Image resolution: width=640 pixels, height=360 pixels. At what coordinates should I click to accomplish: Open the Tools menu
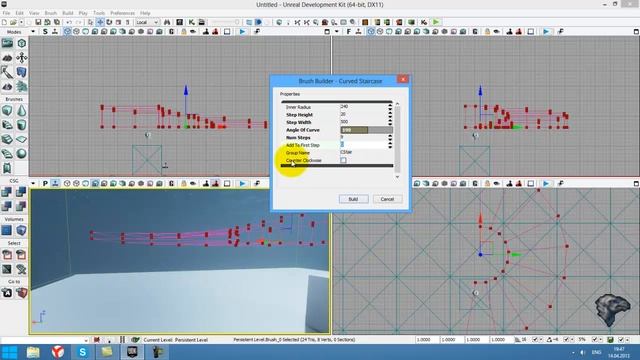tap(99, 13)
